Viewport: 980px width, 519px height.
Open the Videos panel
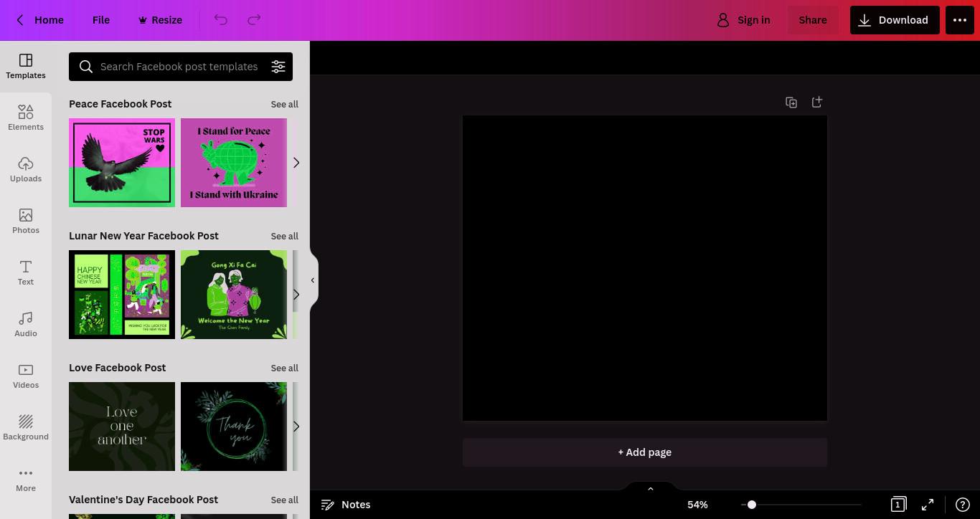(x=26, y=376)
